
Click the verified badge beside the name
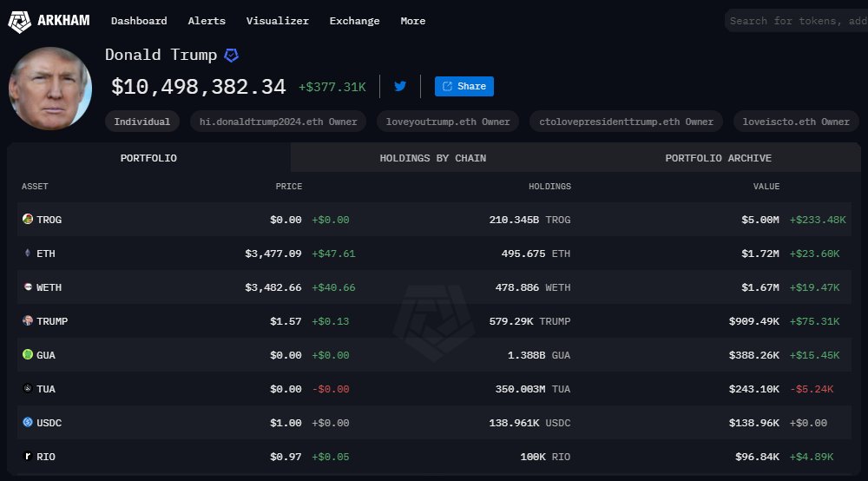click(232, 55)
